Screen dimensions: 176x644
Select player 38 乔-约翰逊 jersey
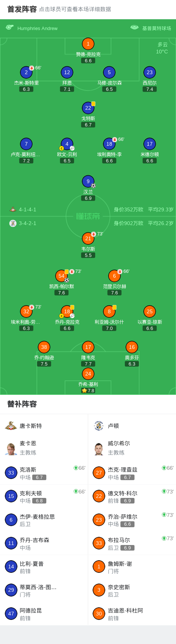pyautogui.click(x=44, y=347)
